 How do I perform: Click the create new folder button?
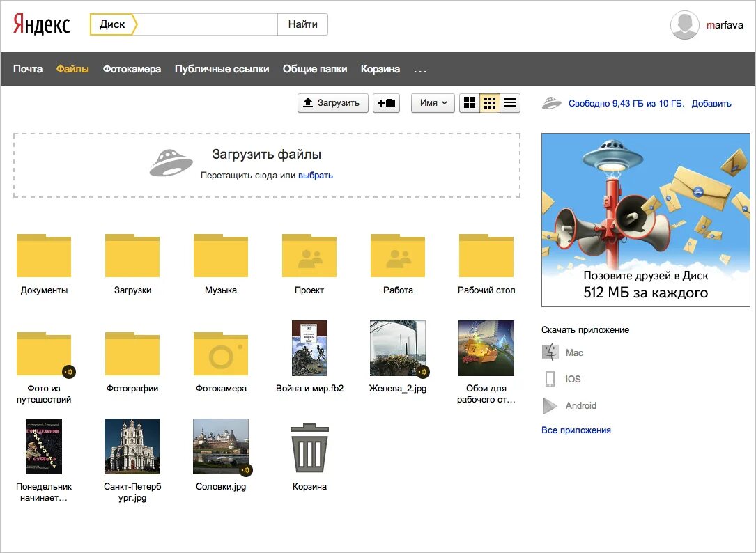[386, 102]
